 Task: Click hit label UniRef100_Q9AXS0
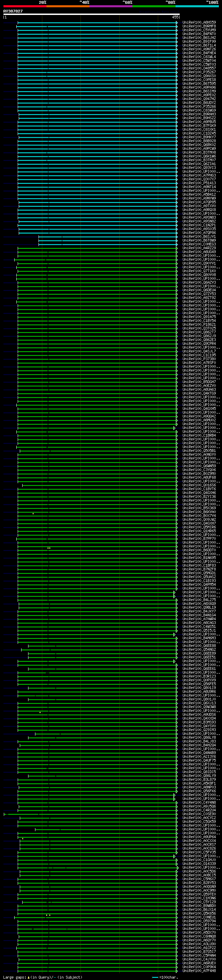tap(199, 76)
